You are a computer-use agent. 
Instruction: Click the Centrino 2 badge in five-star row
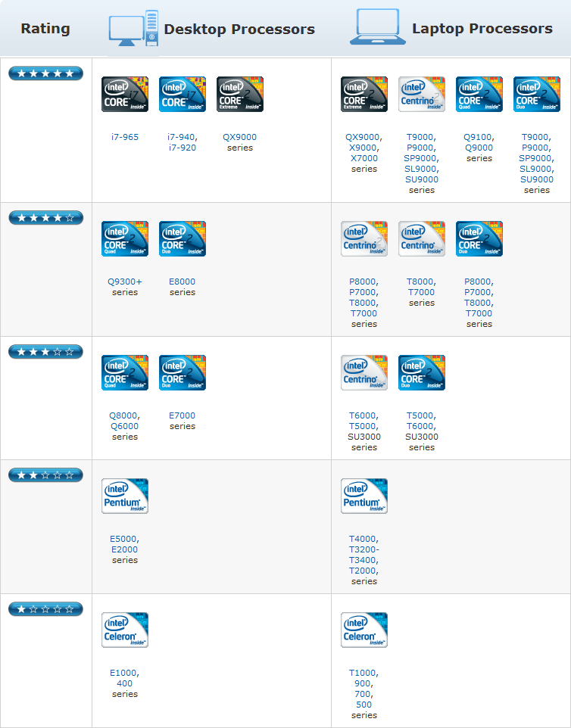(x=421, y=95)
